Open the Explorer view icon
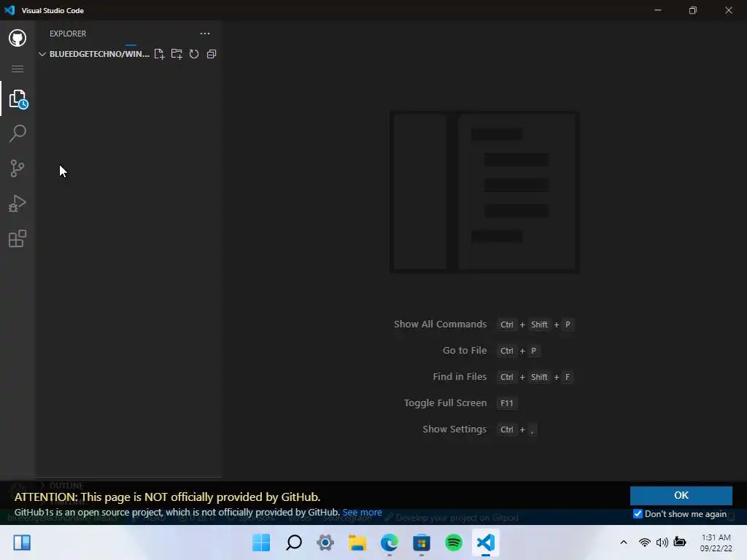Image resolution: width=747 pixels, height=560 pixels. 18,99
